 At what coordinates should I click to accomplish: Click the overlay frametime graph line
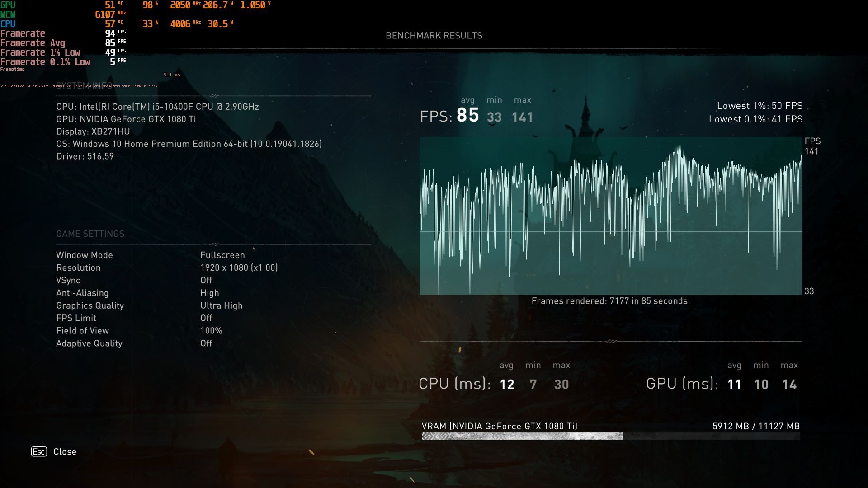(x=79, y=85)
